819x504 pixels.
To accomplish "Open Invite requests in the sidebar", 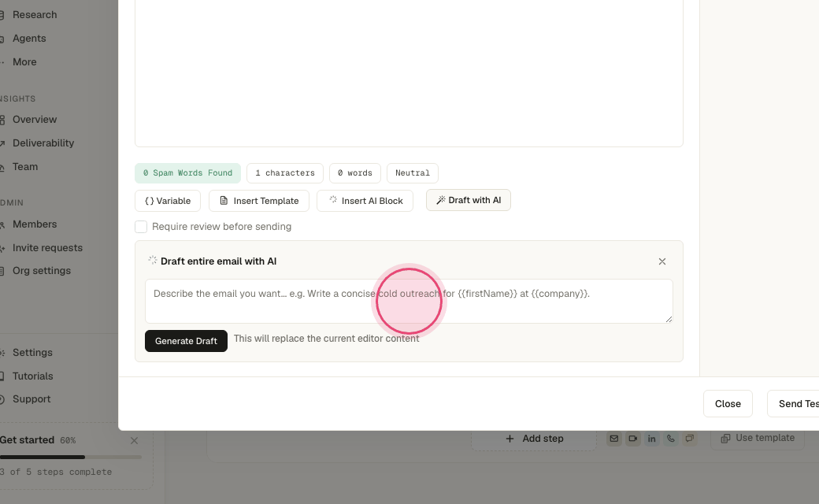I will coord(47,247).
